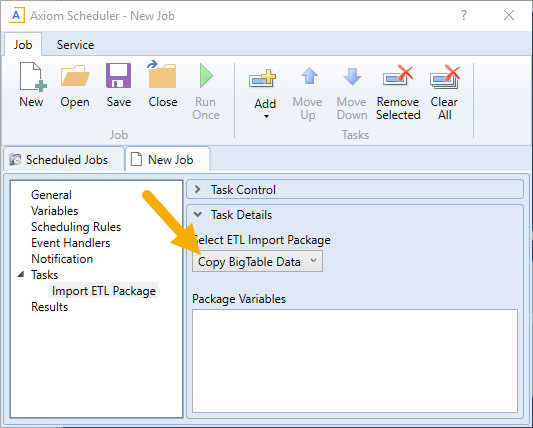Click inside the Package Variables box
533x428 pixels.
click(355, 361)
